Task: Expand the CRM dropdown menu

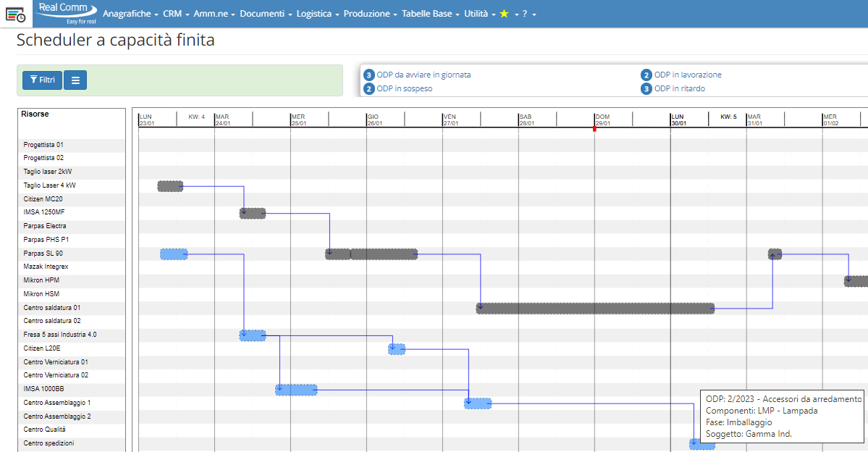Action: pos(176,14)
